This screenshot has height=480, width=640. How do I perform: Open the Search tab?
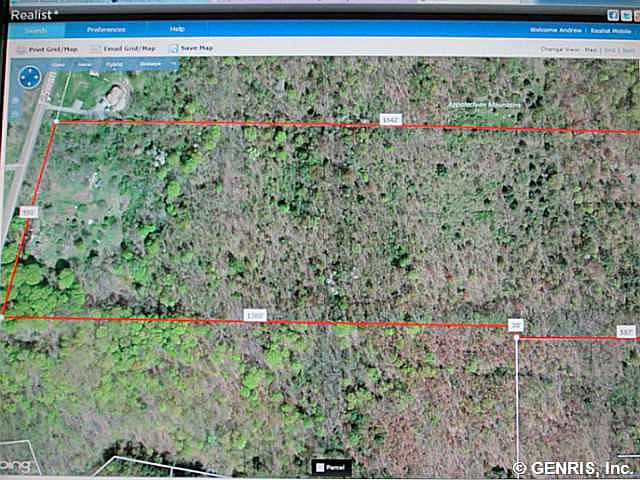(35, 30)
